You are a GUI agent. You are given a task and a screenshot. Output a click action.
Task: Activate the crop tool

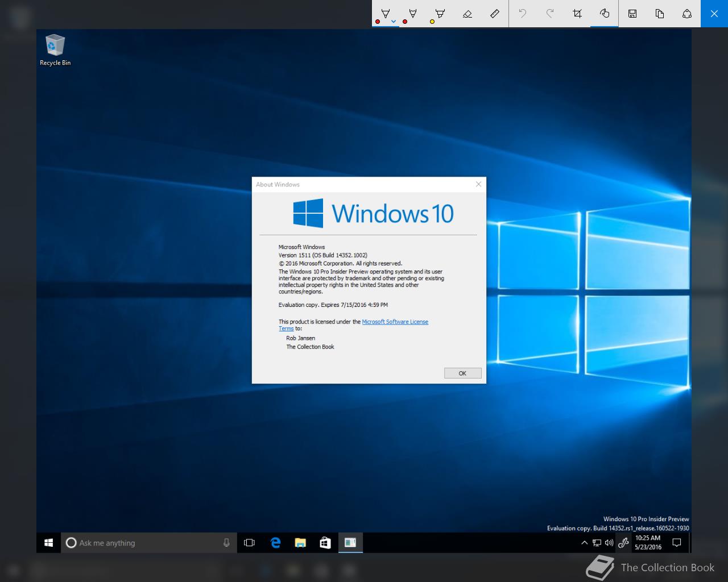click(577, 14)
